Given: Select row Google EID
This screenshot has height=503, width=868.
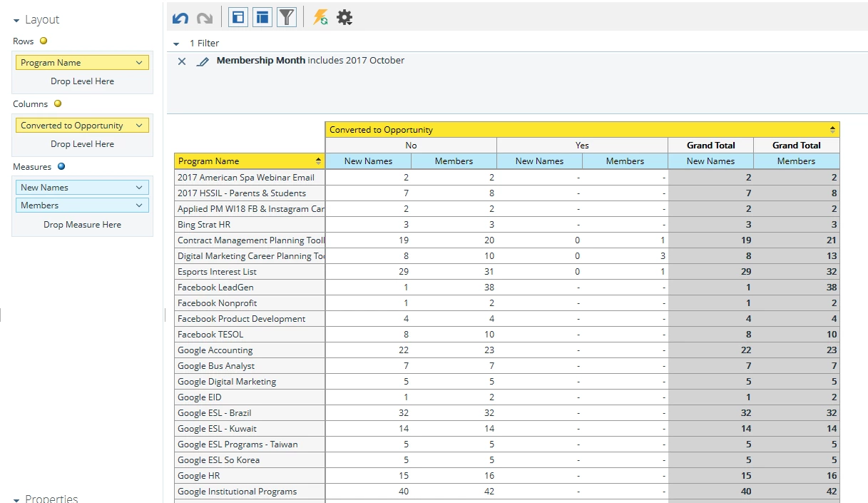Looking at the screenshot, I should 250,397.
